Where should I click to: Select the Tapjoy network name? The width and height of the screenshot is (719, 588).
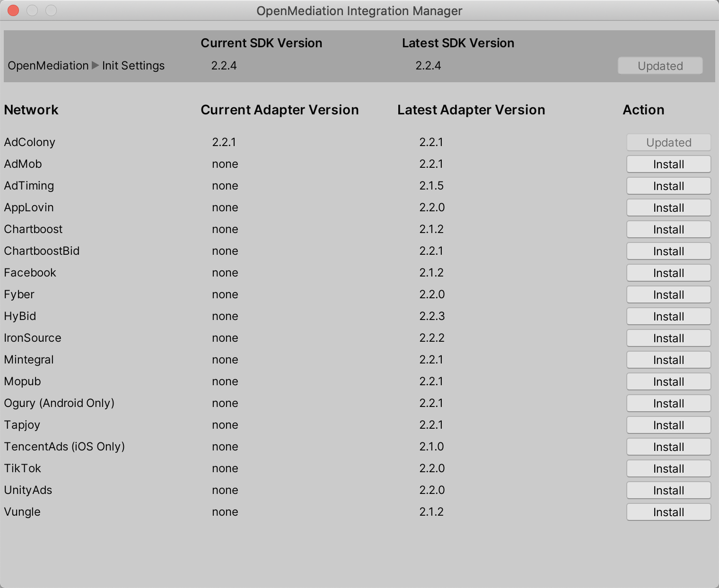(22, 425)
